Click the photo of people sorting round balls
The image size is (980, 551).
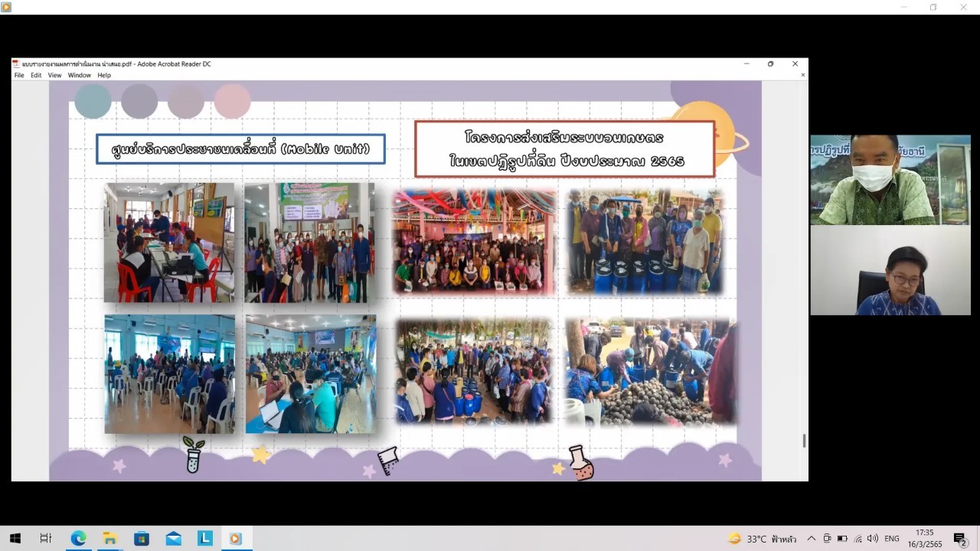[651, 372]
